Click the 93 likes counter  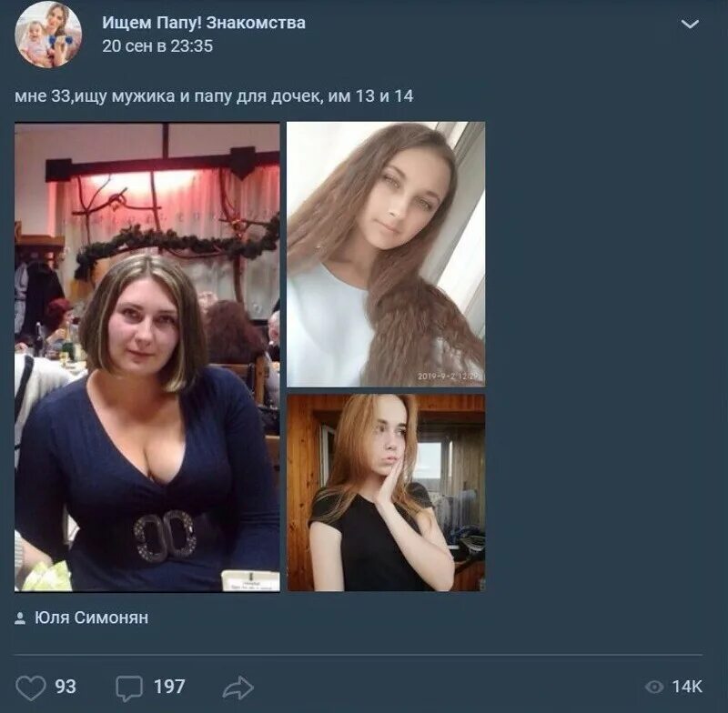point(66,687)
